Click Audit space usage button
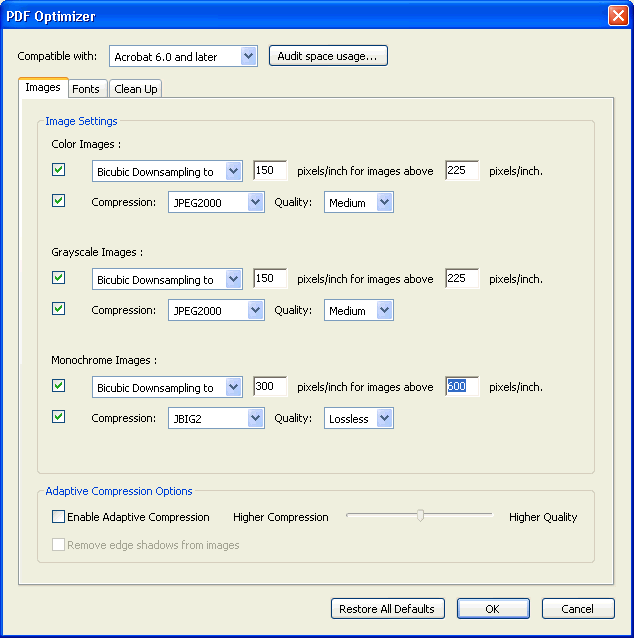This screenshot has width=634, height=638. 328,56
